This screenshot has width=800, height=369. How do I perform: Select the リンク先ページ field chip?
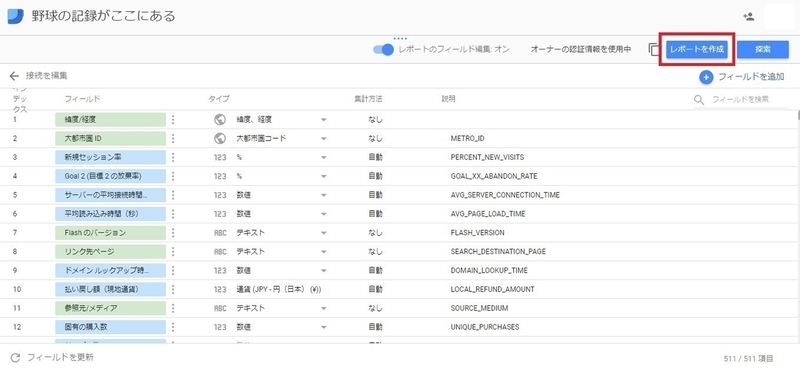(x=111, y=252)
